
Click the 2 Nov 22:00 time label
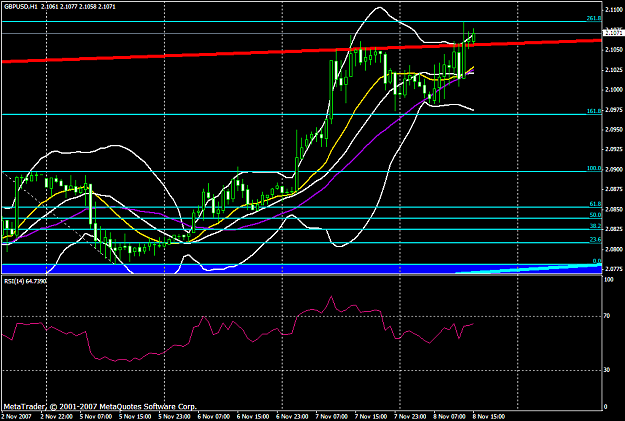point(57,417)
